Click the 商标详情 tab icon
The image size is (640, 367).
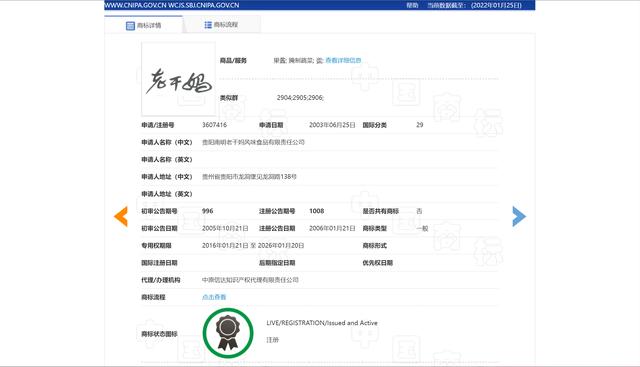click(130, 26)
